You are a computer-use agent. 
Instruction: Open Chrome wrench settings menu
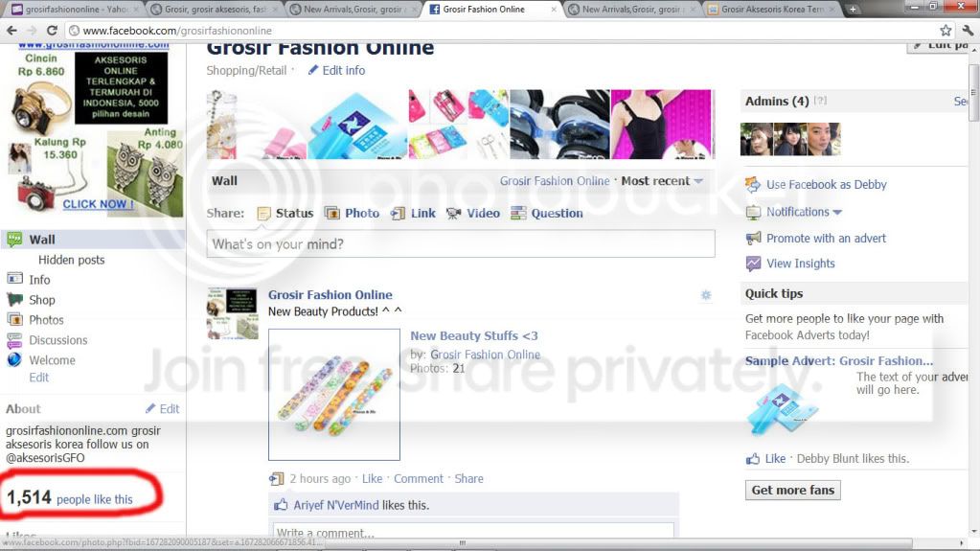click(968, 30)
